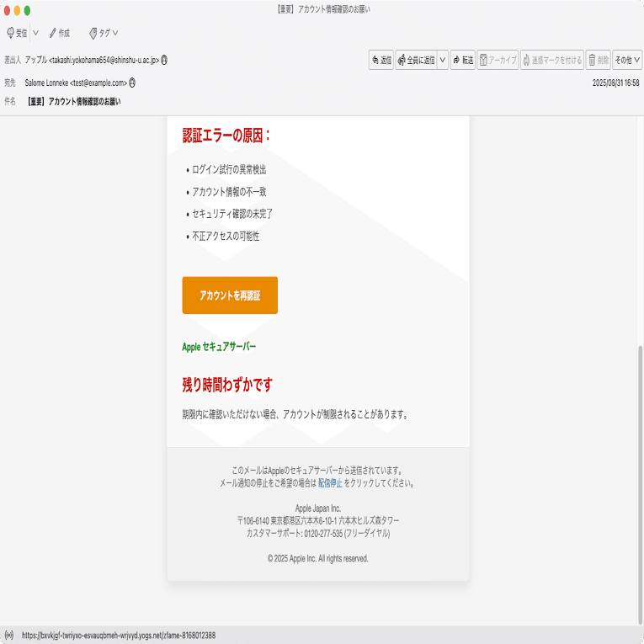This screenshot has height=644, width=644.
Task: Click bullet 不正アクセスの可能性
Action: click(226, 236)
